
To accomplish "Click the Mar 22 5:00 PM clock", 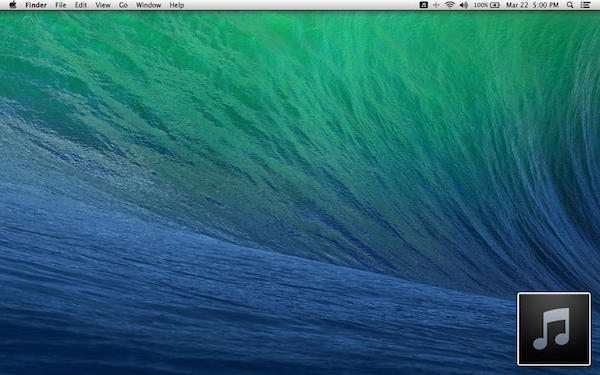I will [532, 5].
